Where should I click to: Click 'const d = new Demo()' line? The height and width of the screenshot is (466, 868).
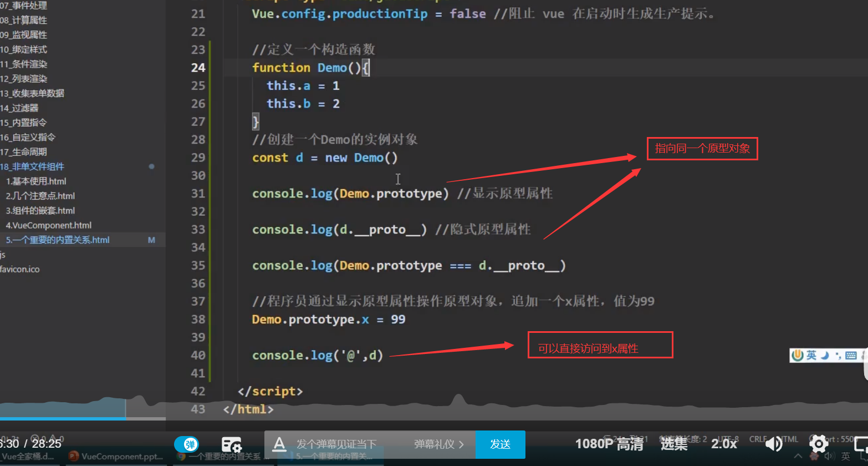325,158
